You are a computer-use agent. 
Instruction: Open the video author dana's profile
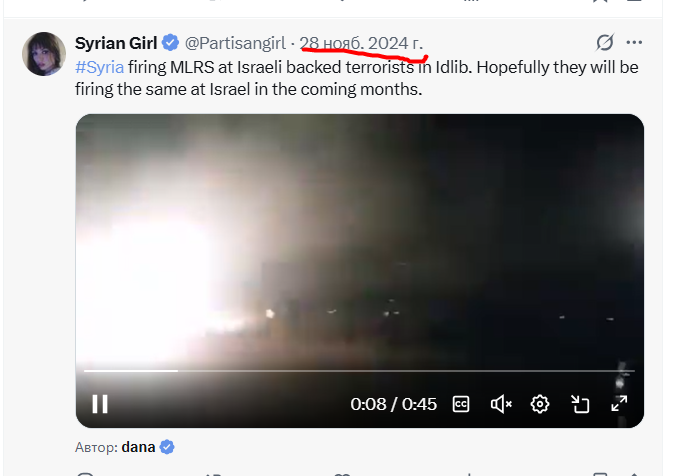tap(138, 447)
